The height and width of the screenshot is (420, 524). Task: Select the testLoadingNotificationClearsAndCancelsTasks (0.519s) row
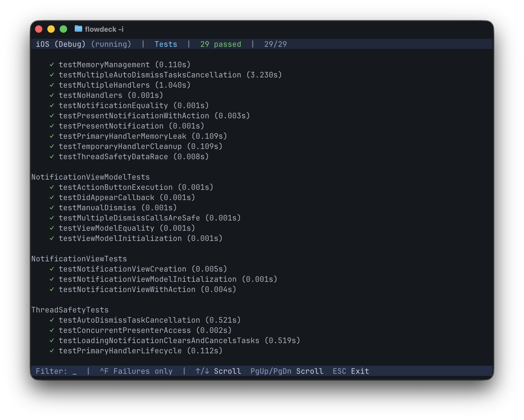pyautogui.click(x=175, y=340)
